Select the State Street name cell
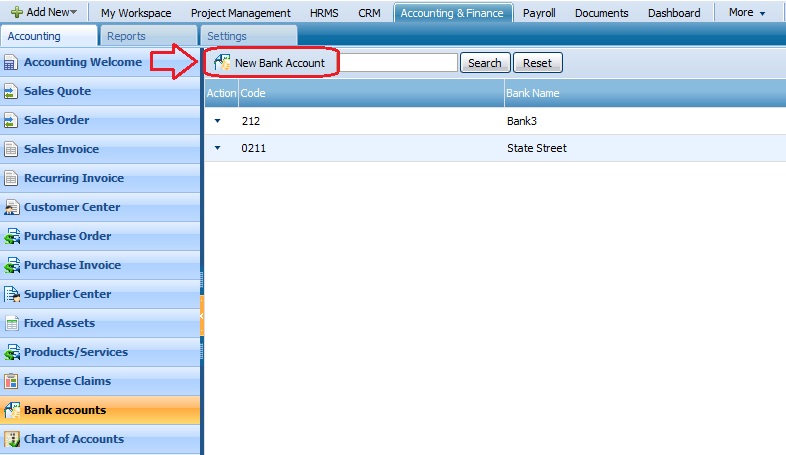This screenshot has width=786, height=455. coord(537,148)
